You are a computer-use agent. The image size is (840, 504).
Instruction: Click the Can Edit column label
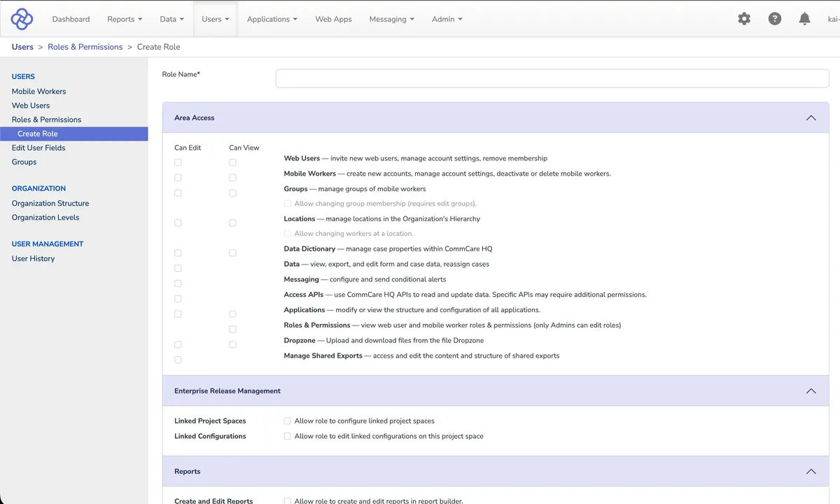(x=188, y=148)
